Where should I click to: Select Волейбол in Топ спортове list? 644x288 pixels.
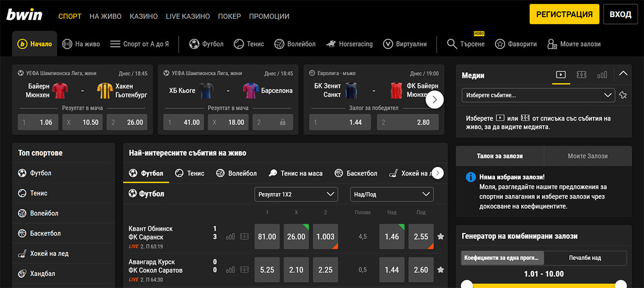click(x=64, y=213)
